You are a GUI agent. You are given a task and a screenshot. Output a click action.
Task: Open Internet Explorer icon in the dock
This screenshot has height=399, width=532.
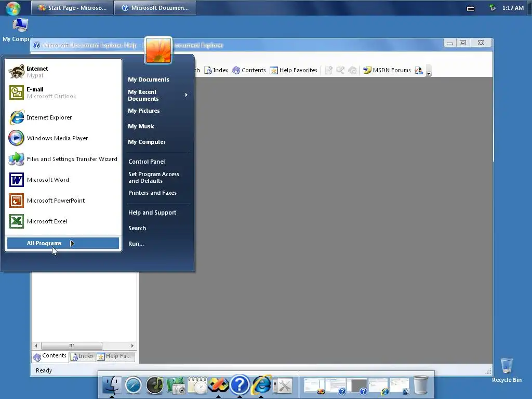261,385
